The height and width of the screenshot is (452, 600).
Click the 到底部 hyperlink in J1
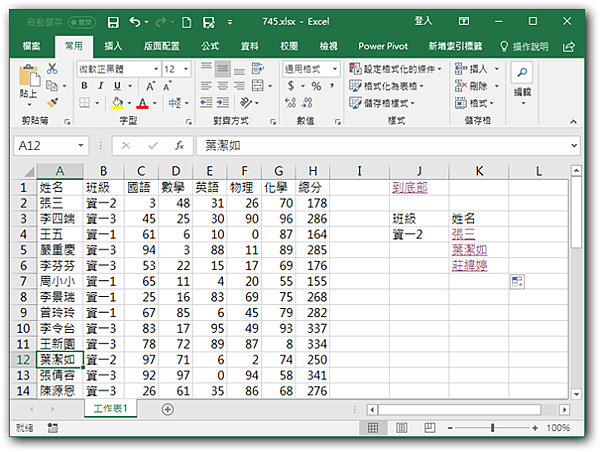coord(410,188)
